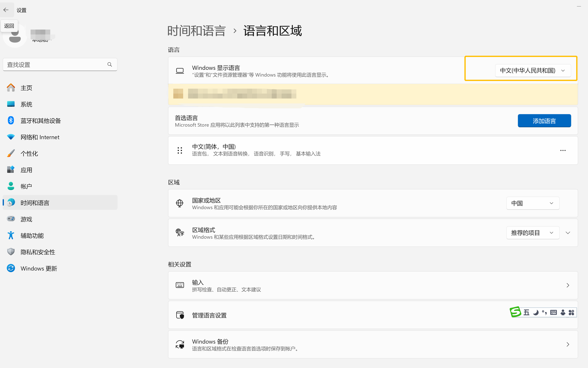Click the icon beside 管理语言设置

coord(180,315)
